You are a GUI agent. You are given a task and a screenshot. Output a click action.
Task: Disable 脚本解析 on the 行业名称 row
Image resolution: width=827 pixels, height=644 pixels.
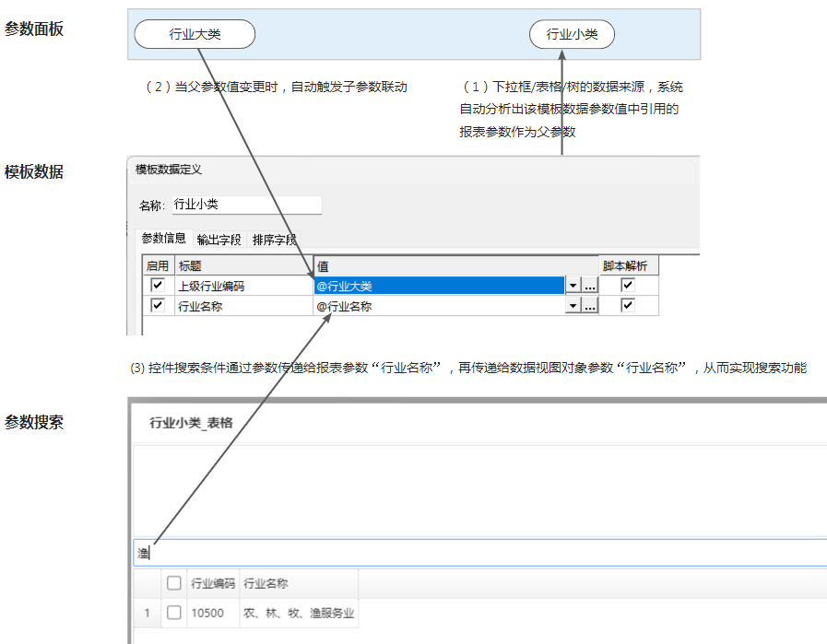pyautogui.click(x=628, y=306)
